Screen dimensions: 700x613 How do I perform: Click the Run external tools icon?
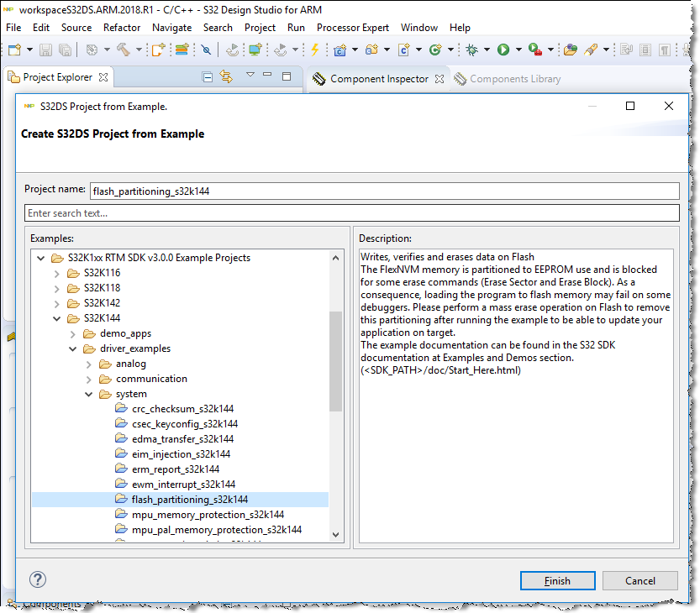pyautogui.click(x=534, y=50)
